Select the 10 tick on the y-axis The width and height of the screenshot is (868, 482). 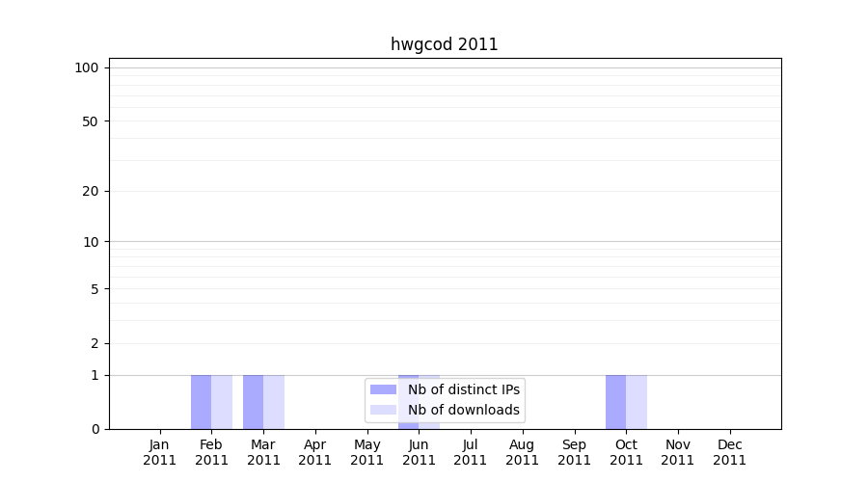(x=90, y=242)
